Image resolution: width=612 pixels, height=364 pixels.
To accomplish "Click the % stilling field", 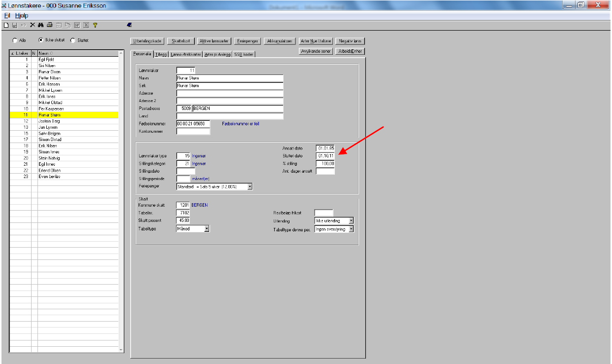I will pyautogui.click(x=325, y=163).
